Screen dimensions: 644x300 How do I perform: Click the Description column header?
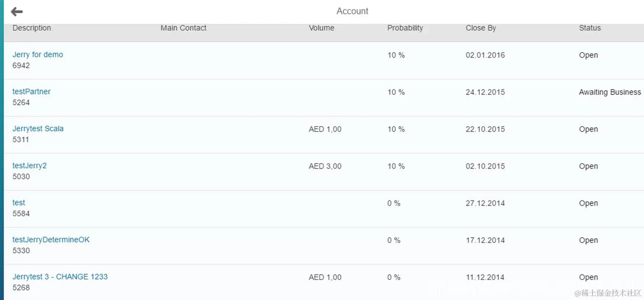point(32,28)
